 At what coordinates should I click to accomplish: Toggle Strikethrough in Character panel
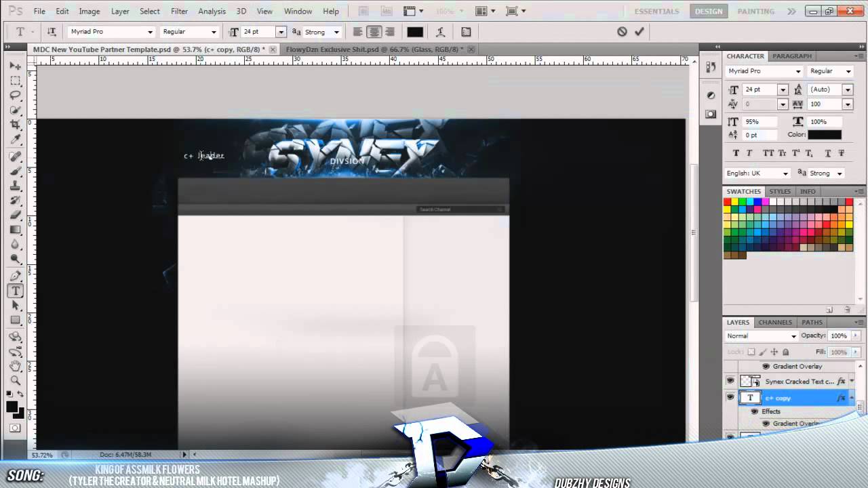843,153
